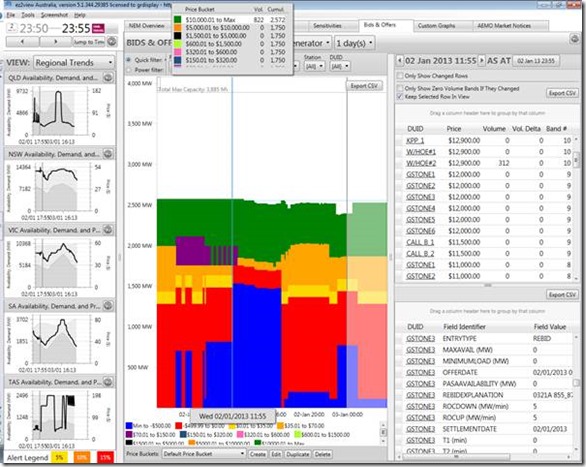
Task: Switch to the AEMO Market Notices tab
Action: (x=504, y=26)
